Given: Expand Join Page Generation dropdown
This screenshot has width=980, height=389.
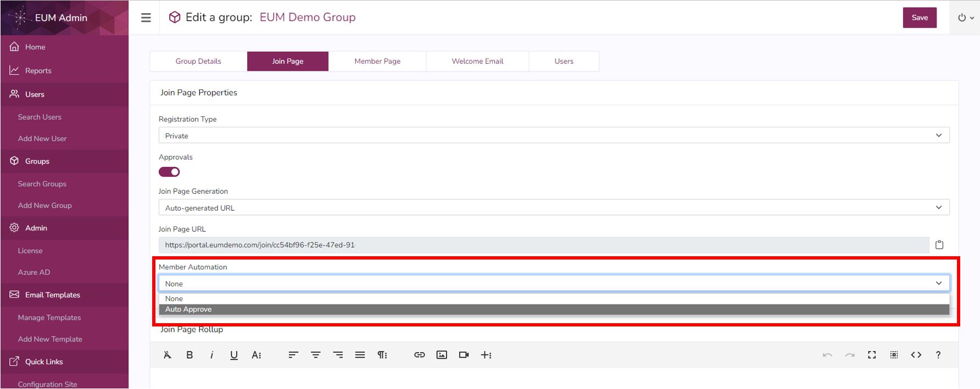Looking at the screenshot, I should coord(554,207).
